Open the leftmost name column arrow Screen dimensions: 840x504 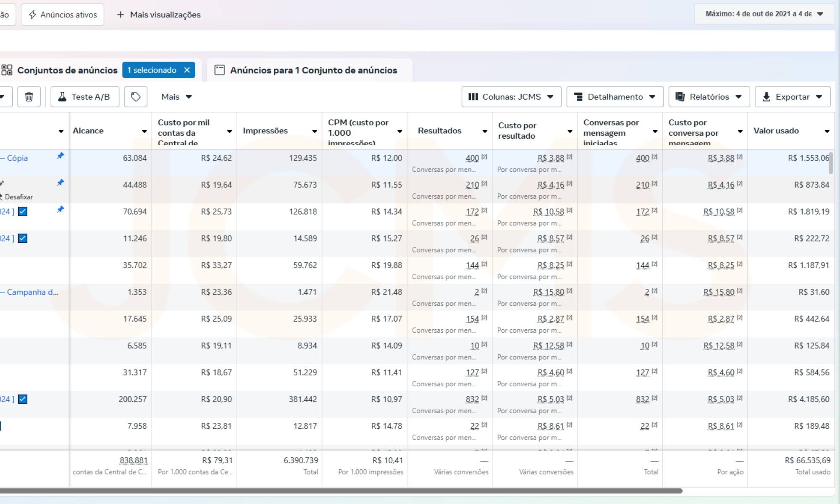[61, 131]
